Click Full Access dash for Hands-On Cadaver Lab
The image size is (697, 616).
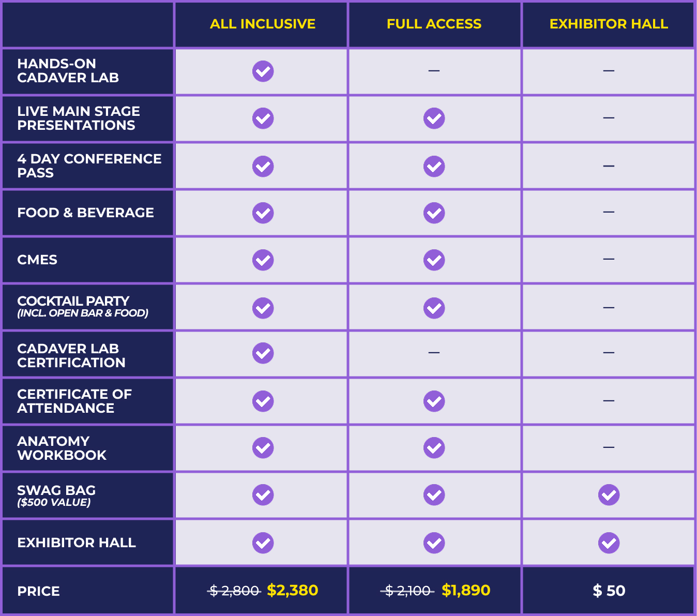(x=434, y=70)
